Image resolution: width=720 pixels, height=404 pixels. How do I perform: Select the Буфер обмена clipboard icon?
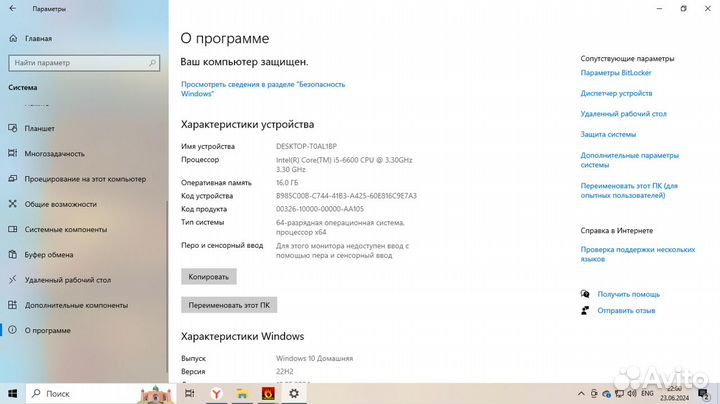(13, 254)
